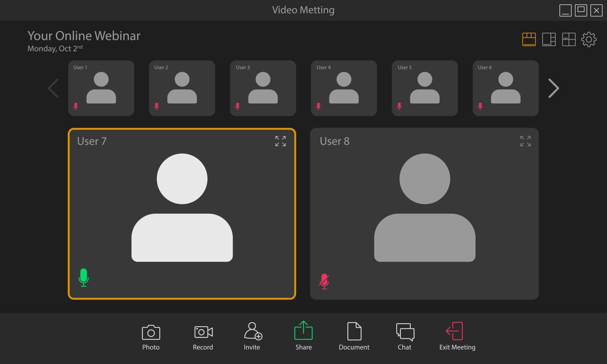Open the Document panel

tap(354, 337)
